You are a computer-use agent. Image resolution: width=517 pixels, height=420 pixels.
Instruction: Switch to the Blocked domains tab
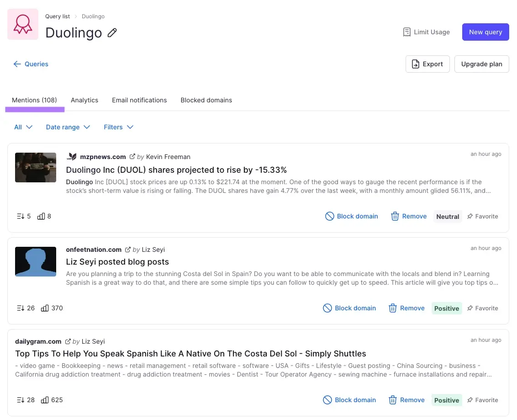pyautogui.click(x=206, y=100)
